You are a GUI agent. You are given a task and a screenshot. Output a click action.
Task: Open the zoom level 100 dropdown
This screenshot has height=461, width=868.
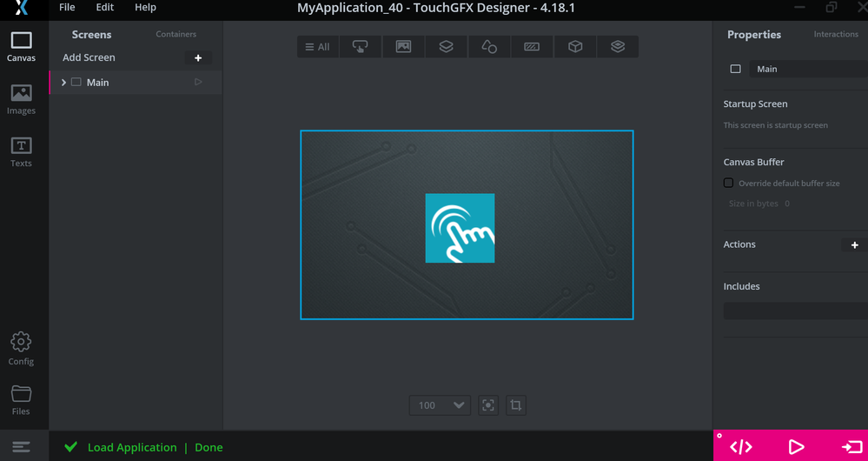coord(441,405)
